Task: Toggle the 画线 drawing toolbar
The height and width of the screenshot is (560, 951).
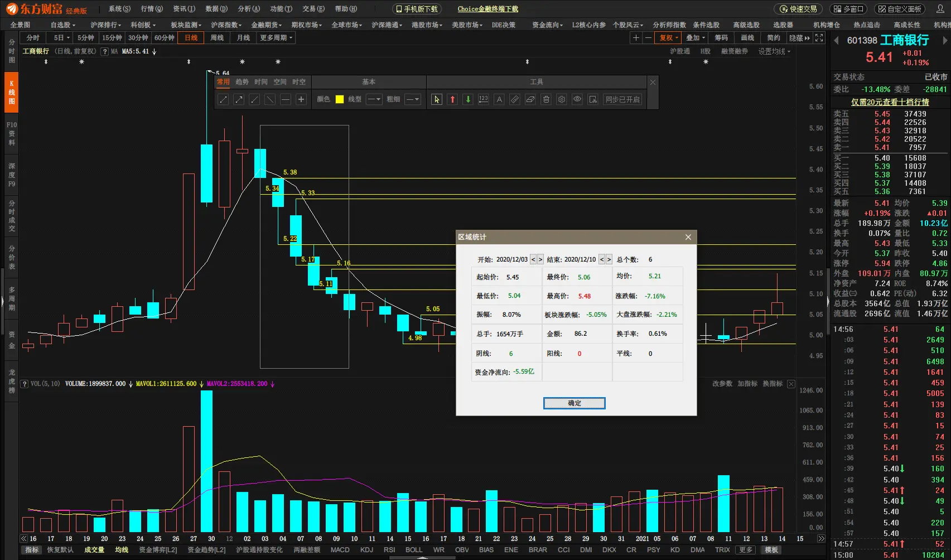Action: click(x=747, y=38)
